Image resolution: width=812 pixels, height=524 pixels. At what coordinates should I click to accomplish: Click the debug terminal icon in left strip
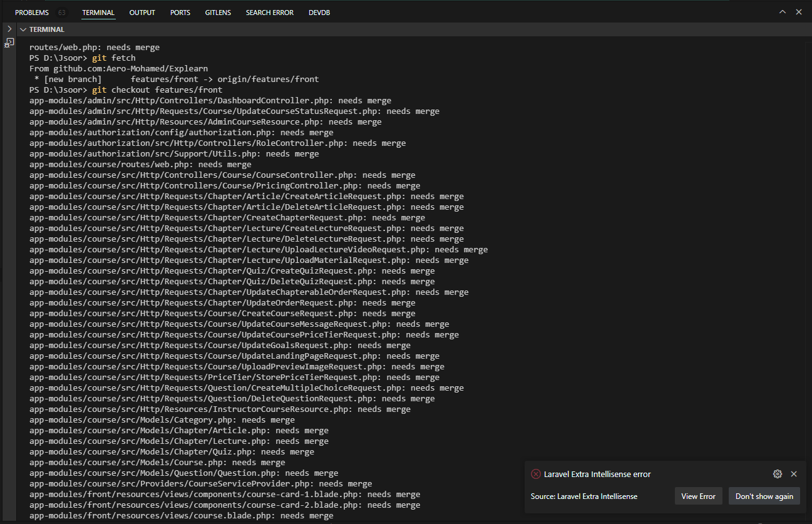click(x=9, y=43)
